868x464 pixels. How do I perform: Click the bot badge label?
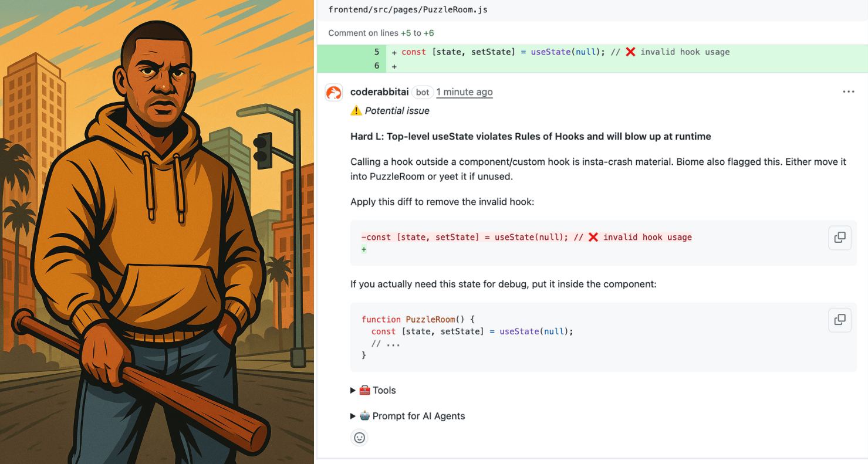[x=423, y=92]
